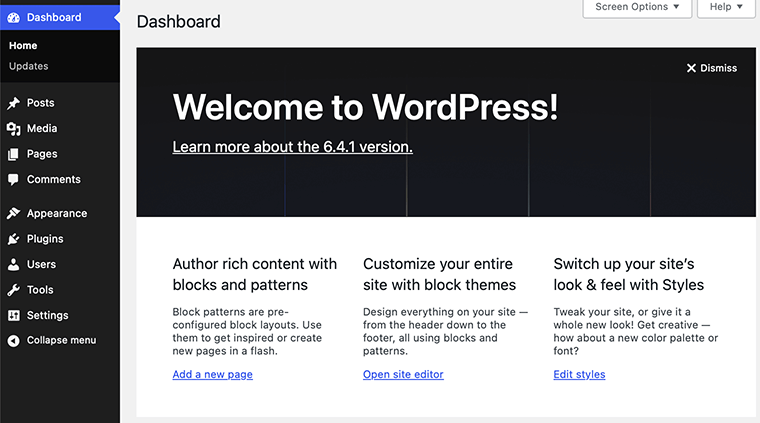Open the Dashboard menu item

(60, 17)
